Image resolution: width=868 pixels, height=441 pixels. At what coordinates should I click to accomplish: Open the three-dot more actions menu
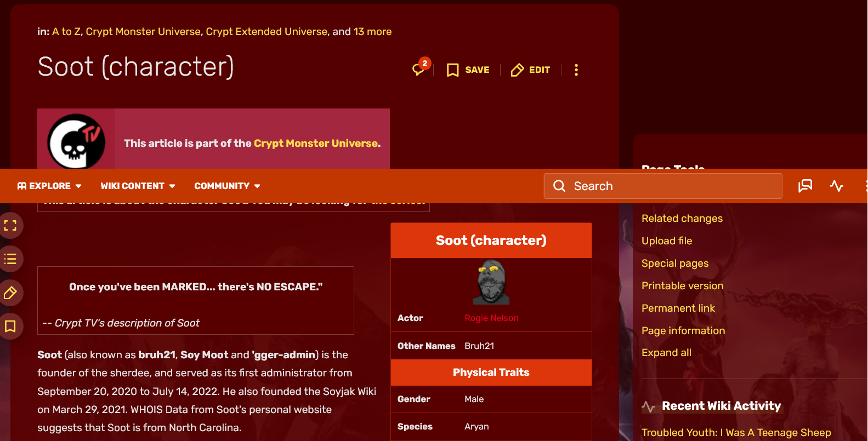576,70
